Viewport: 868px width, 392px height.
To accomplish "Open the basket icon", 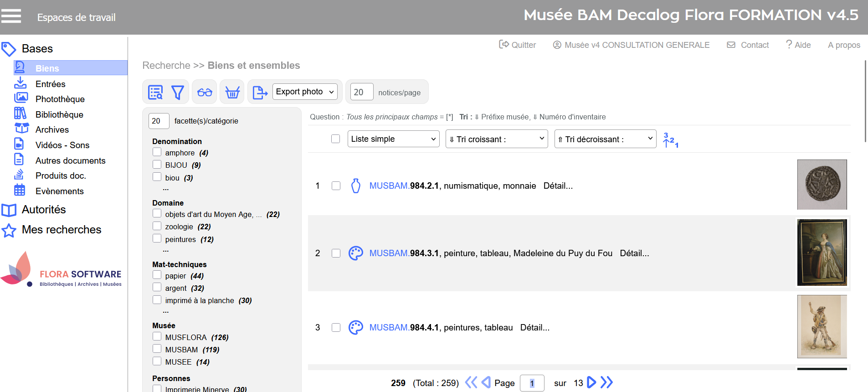I will [232, 93].
